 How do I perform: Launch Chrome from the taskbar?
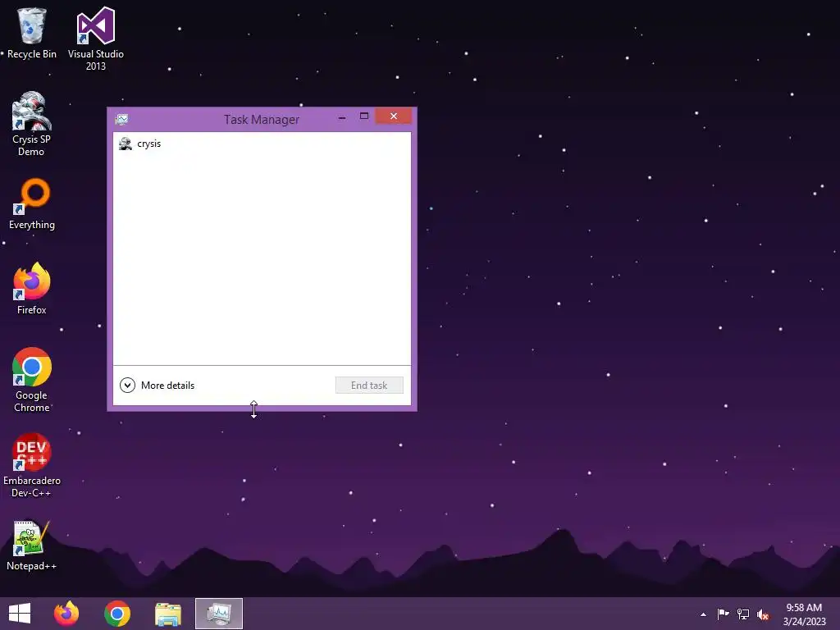(x=117, y=614)
